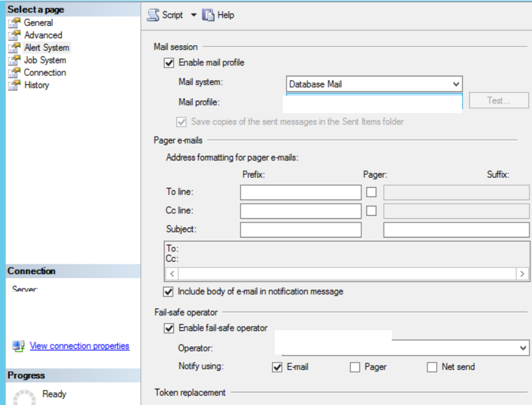The height and width of the screenshot is (405, 532).
Task: Open the Mail profile combo box
Action: pyautogui.click(x=374, y=102)
